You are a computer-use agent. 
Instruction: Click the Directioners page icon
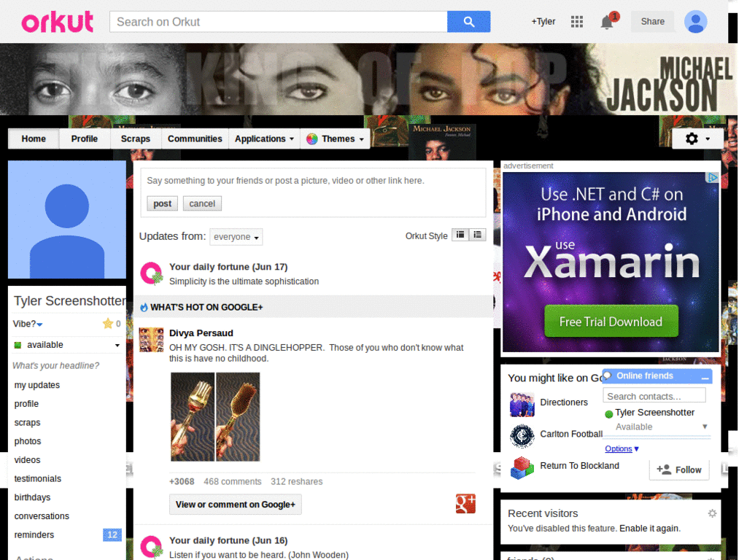(x=522, y=404)
